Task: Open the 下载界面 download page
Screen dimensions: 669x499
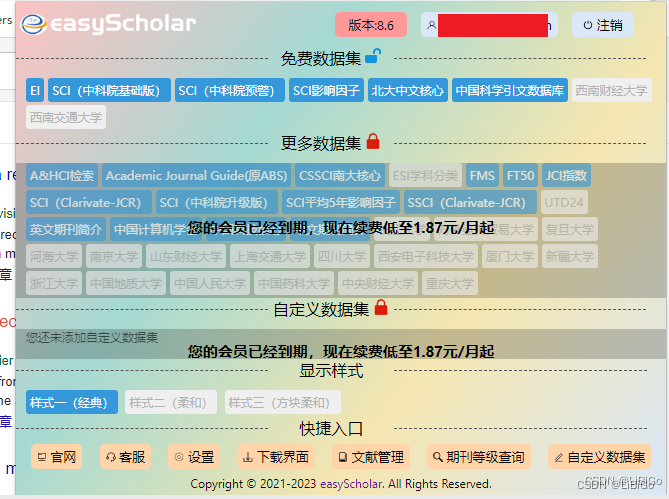Action: tap(276, 457)
